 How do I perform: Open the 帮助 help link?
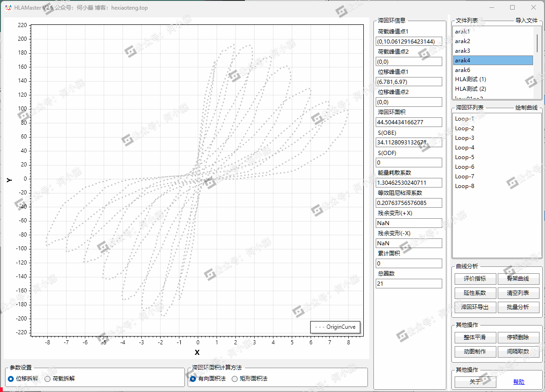coord(518,382)
